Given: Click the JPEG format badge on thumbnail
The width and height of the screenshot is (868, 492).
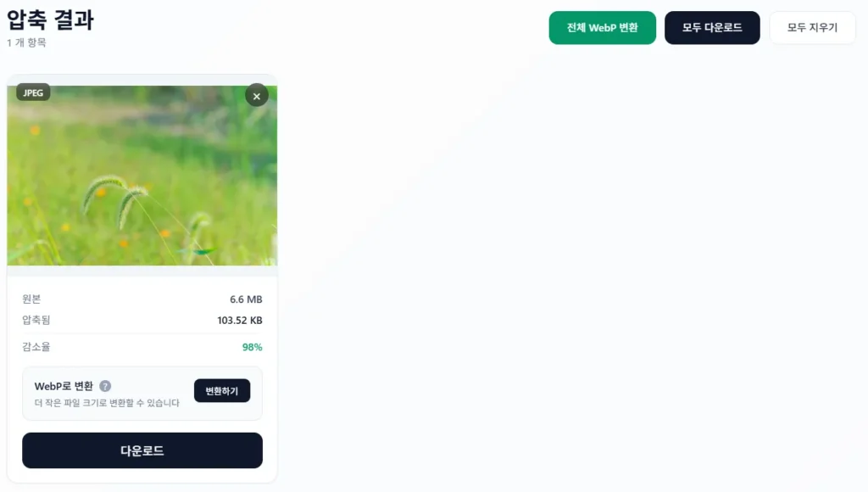Looking at the screenshot, I should point(33,92).
